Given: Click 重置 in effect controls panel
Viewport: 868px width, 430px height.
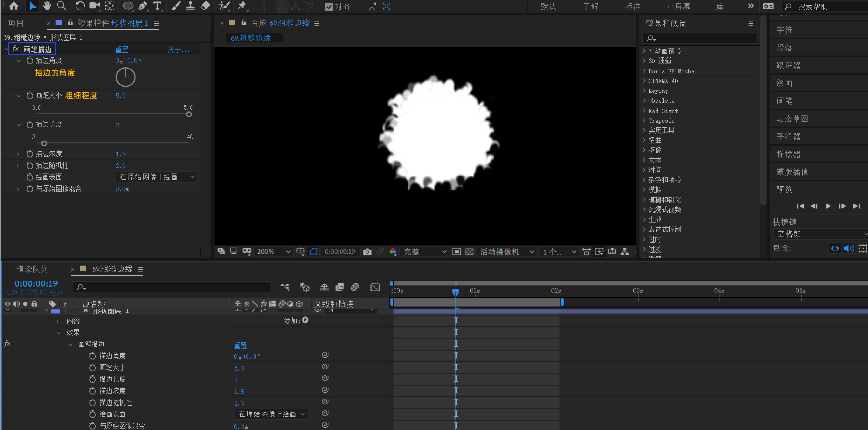Looking at the screenshot, I should click(x=122, y=50).
